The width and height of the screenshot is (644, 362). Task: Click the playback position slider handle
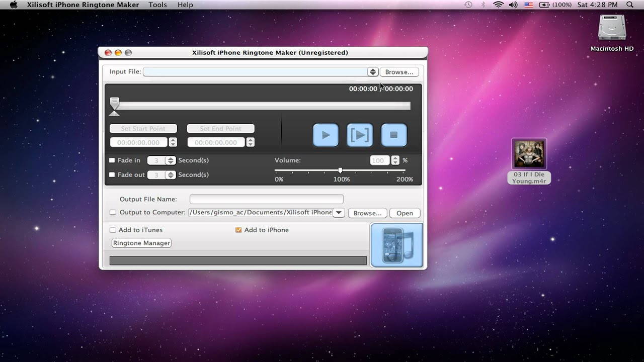point(115,103)
